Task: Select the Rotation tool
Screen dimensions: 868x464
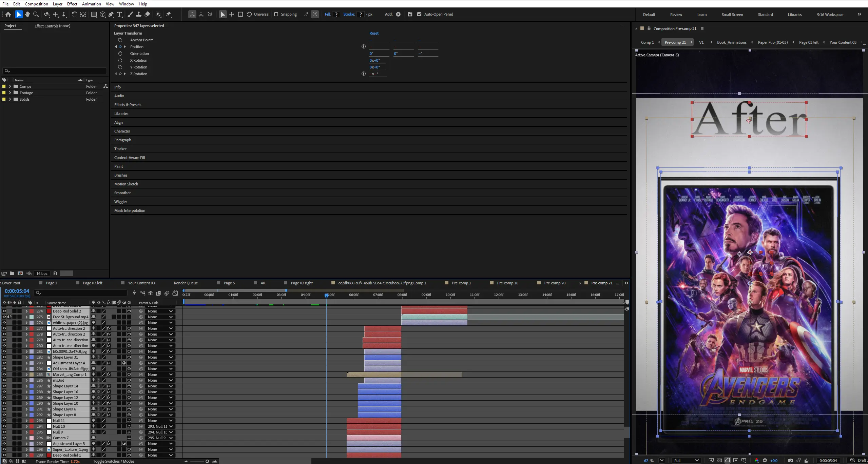Action: (74, 14)
